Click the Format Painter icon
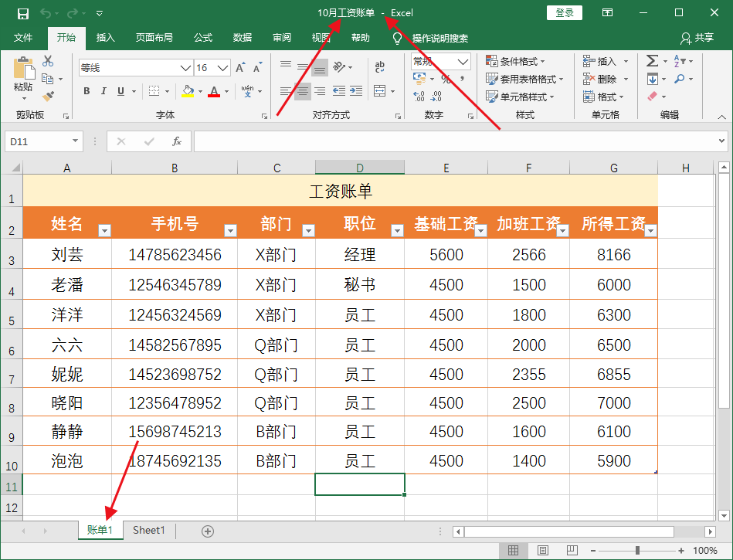Image resolution: width=733 pixels, height=560 pixels. 49,97
